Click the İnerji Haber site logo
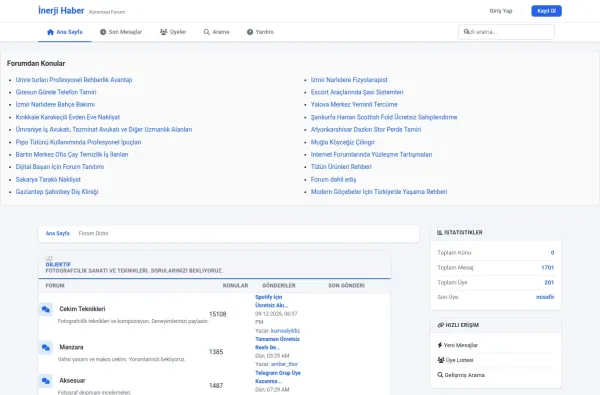600x395 pixels. pyautogui.click(x=61, y=11)
